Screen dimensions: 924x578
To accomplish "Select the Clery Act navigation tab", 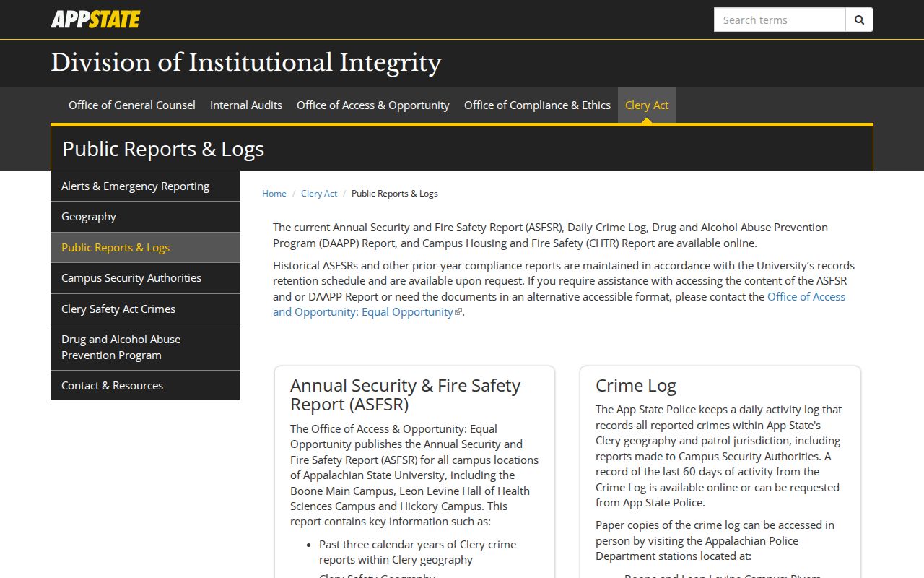I will coord(647,105).
